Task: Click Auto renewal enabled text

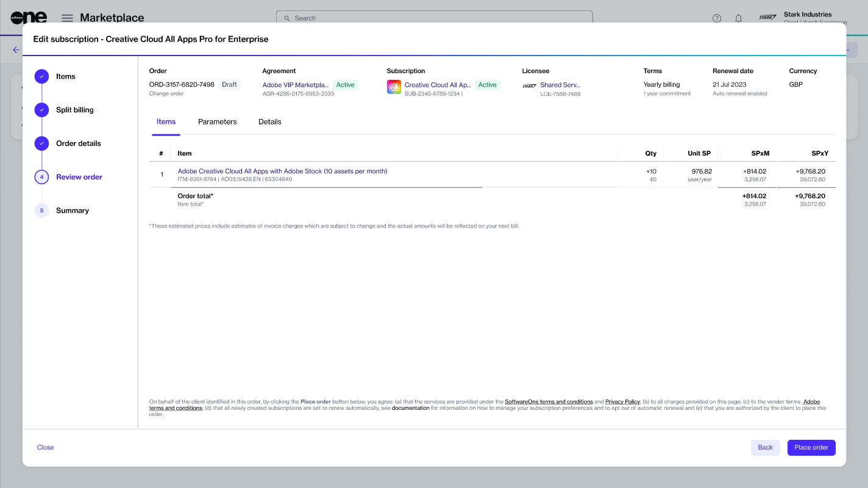Action: (x=740, y=94)
